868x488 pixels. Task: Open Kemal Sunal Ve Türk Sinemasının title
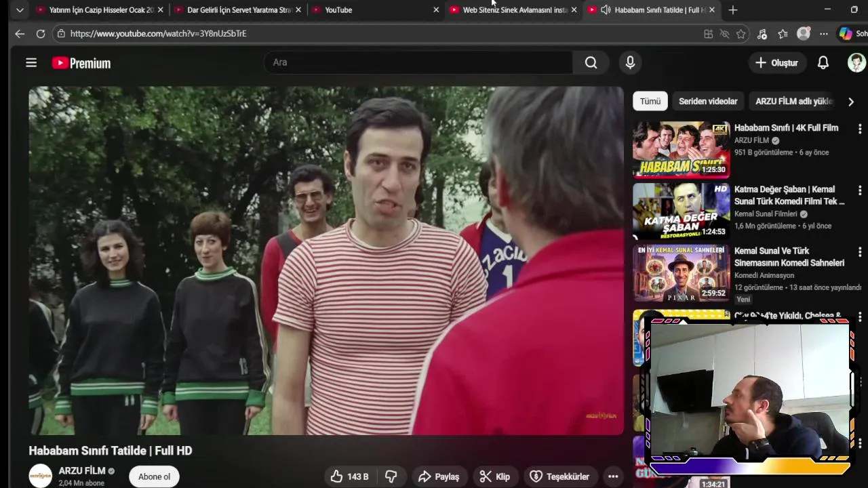789,257
